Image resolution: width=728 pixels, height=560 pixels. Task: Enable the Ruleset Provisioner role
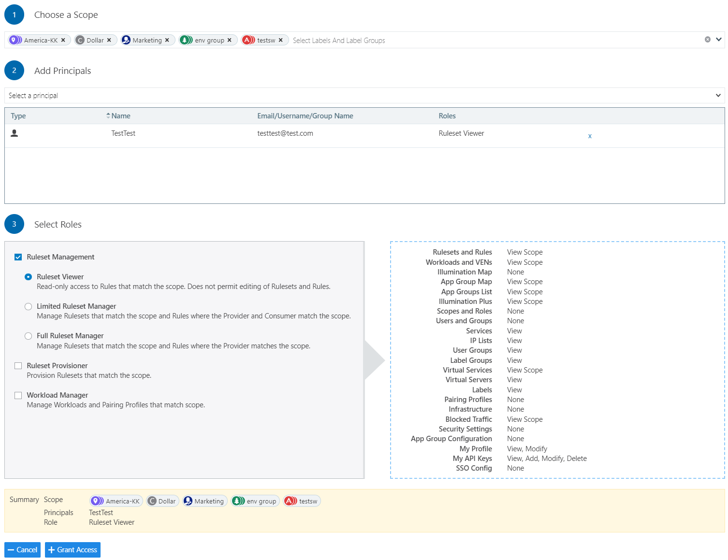coord(18,366)
